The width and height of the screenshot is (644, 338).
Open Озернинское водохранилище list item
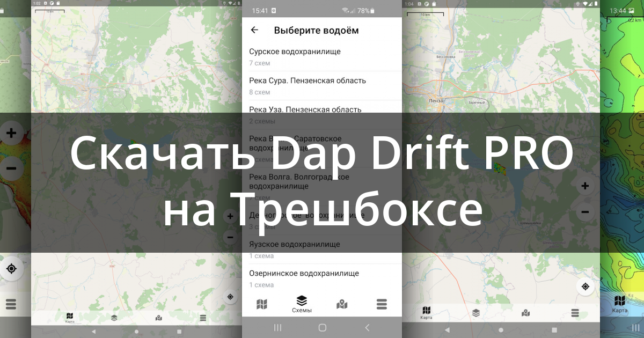coord(322,278)
